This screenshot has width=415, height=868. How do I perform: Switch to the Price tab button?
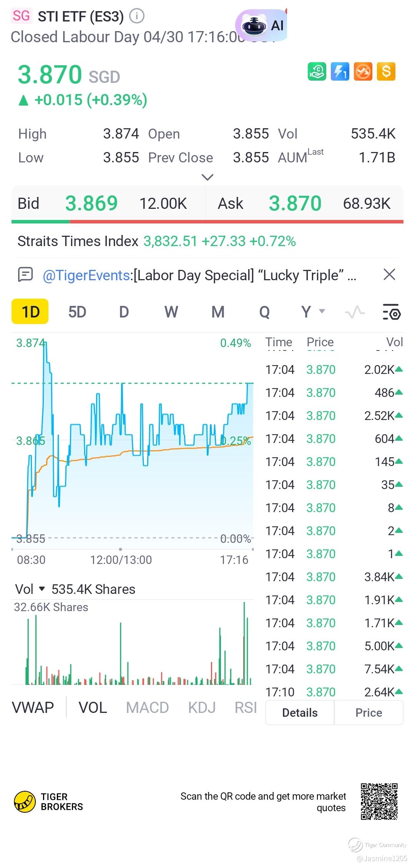tap(369, 713)
